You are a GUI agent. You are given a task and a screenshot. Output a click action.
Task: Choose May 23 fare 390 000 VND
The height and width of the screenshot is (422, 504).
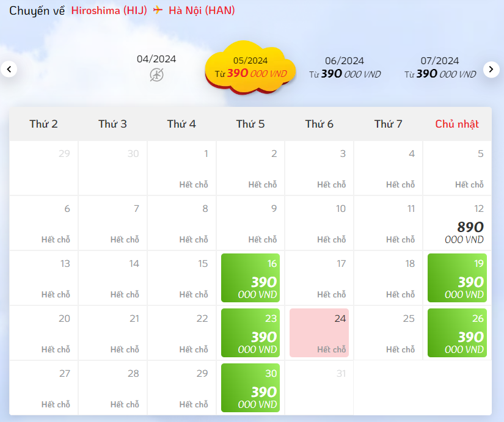[x=250, y=333]
